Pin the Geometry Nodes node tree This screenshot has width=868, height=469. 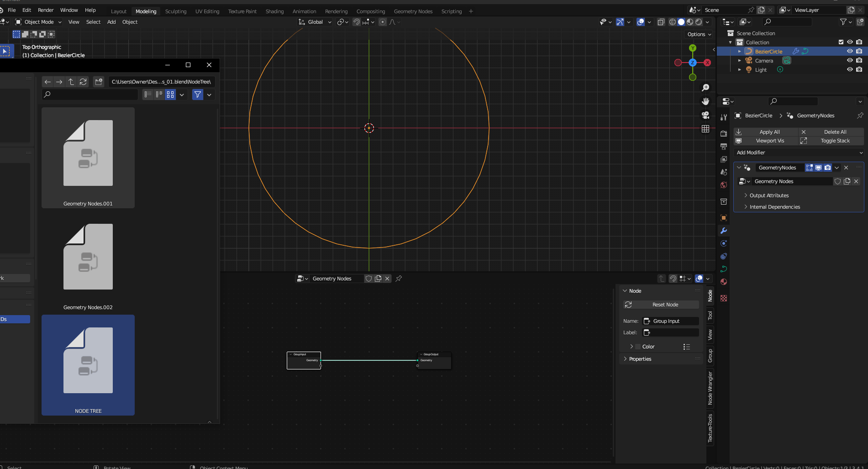(399, 279)
